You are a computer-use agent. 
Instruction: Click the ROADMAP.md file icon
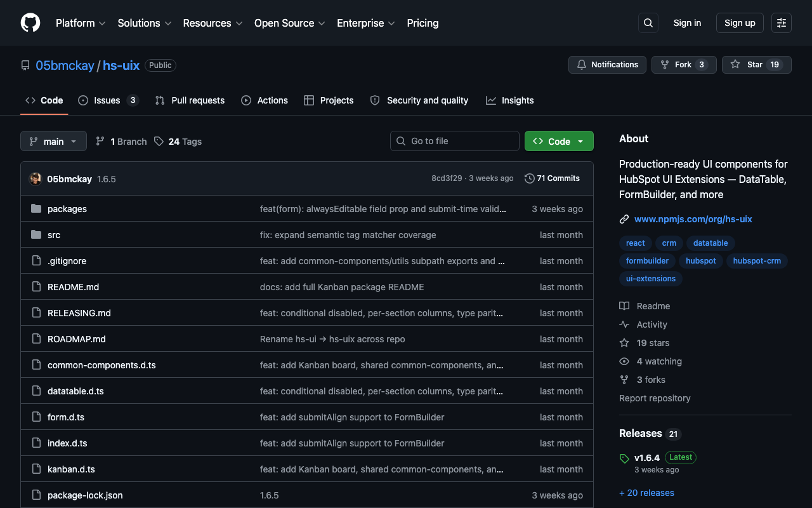(x=36, y=339)
